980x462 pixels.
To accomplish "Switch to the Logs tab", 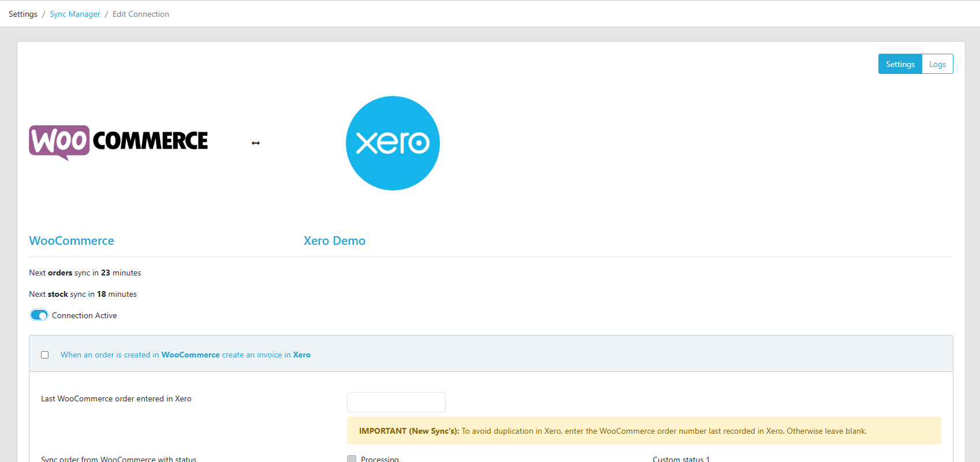I will coord(937,64).
